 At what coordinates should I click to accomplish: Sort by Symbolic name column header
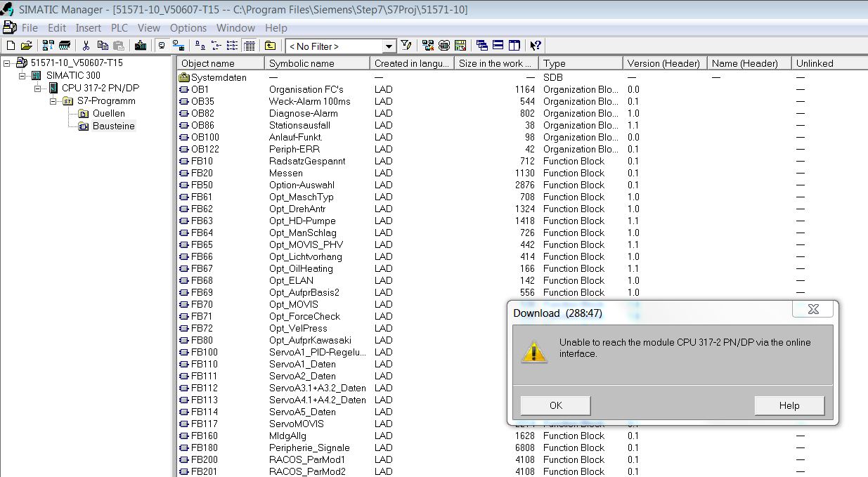[318, 63]
